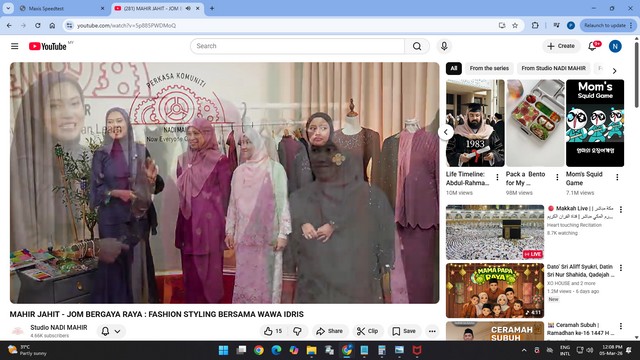Screen dimensions: 640x360
Task: Open options for Mom's Squid Game video
Action: pos(617,177)
